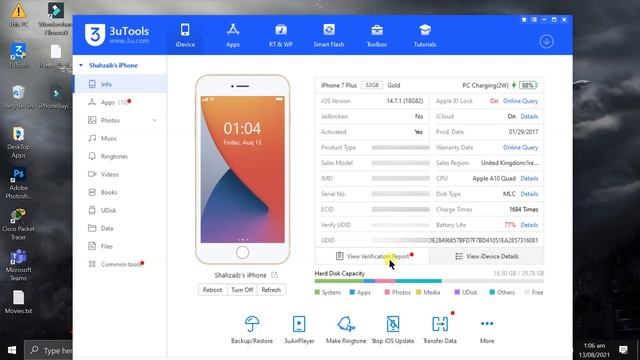640x360 pixels.
Task: Open the Smart Flash tab
Action: (x=329, y=36)
